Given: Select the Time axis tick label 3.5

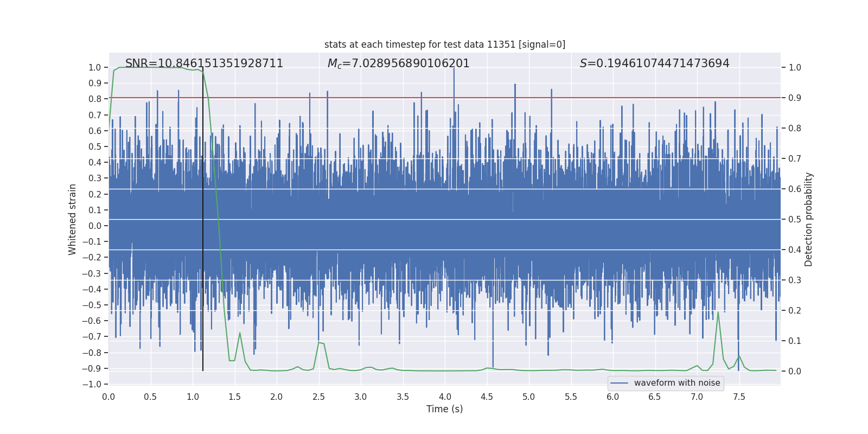Looking at the screenshot, I should (x=403, y=397).
